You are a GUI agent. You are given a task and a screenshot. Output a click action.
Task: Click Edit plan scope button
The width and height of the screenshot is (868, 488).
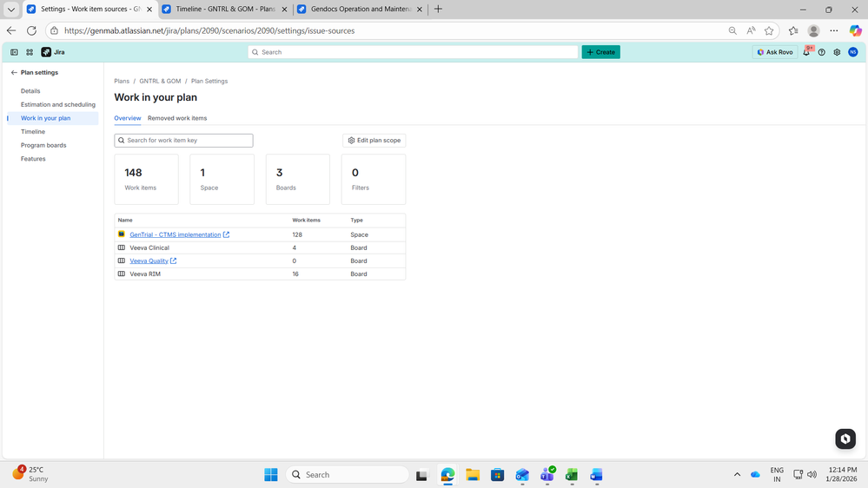pos(374,141)
